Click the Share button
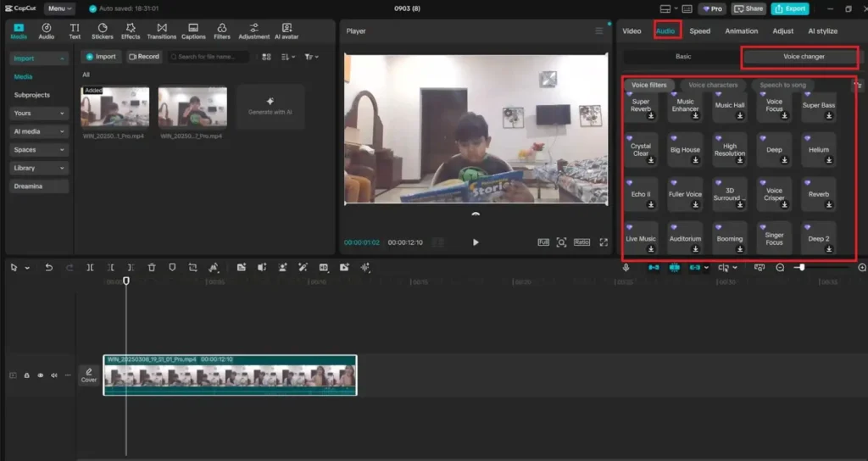 tap(748, 8)
